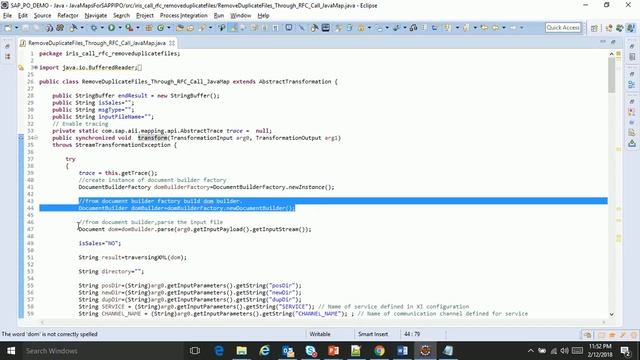
Task: Open Outlook from the taskbar
Action: 288,351
